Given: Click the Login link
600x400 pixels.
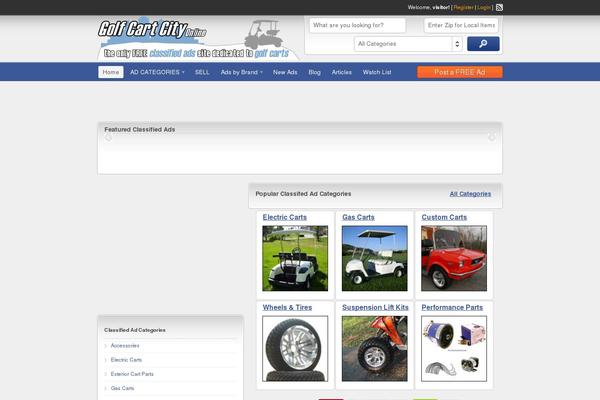Looking at the screenshot, I should coord(484,7).
